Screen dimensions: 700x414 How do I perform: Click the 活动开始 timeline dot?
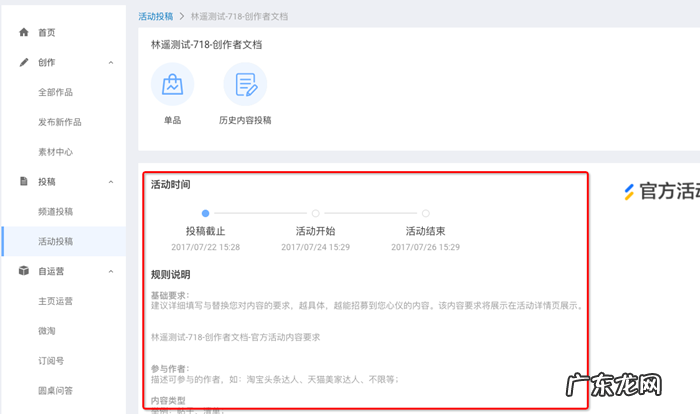(x=316, y=213)
